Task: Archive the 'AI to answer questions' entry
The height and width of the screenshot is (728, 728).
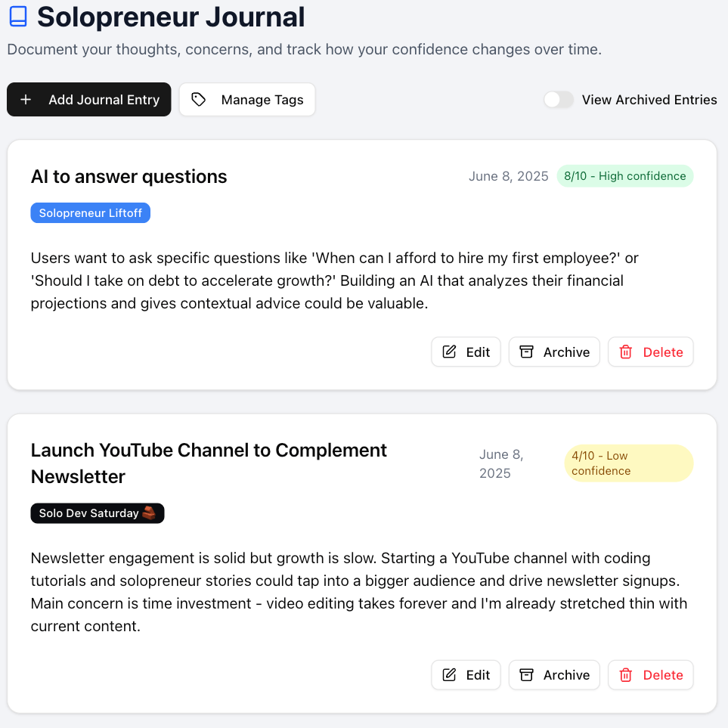Action: [554, 352]
